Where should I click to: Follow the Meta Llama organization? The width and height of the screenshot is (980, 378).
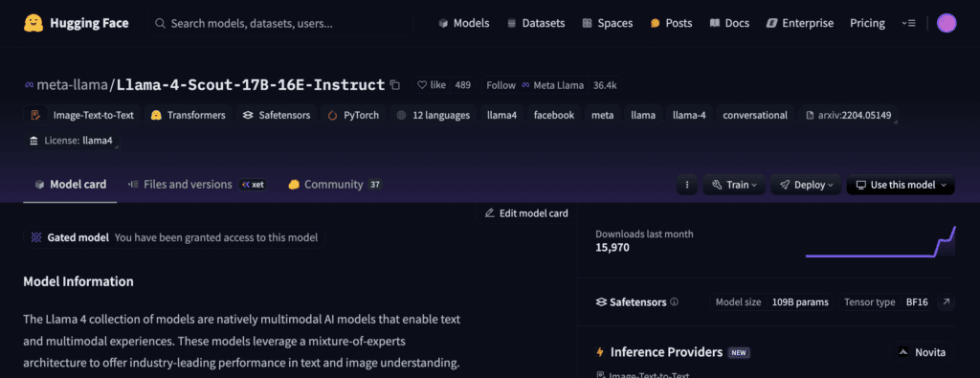pyautogui.click(x=535, y=85)
